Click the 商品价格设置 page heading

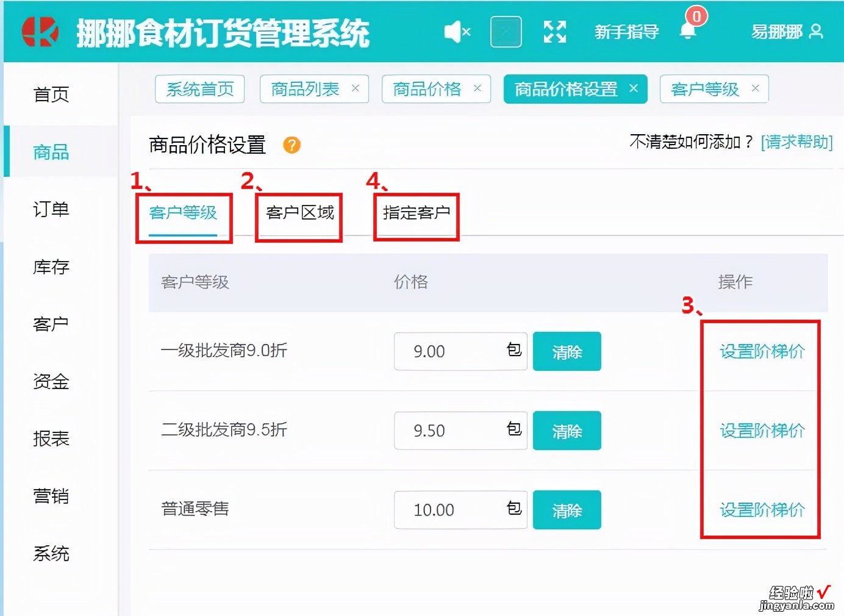coord(207,145)
